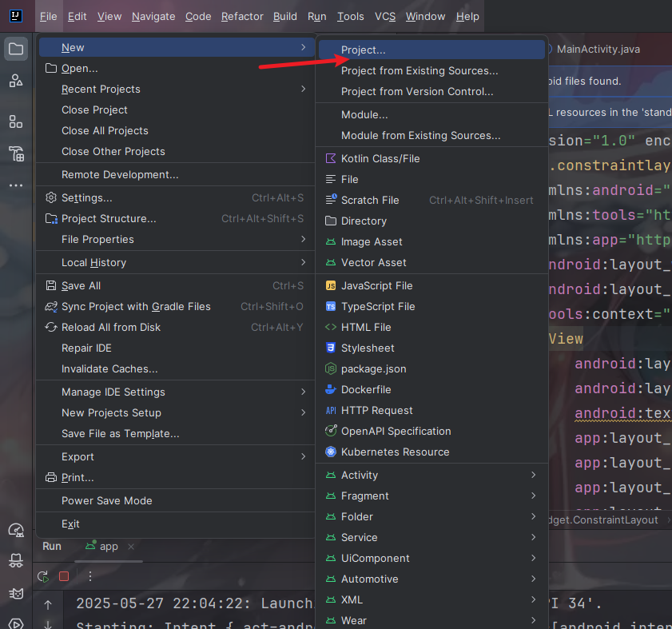Click the More tool windows ellipsis icon
This screenshot has width=672, height=629.
coord(16,185)
